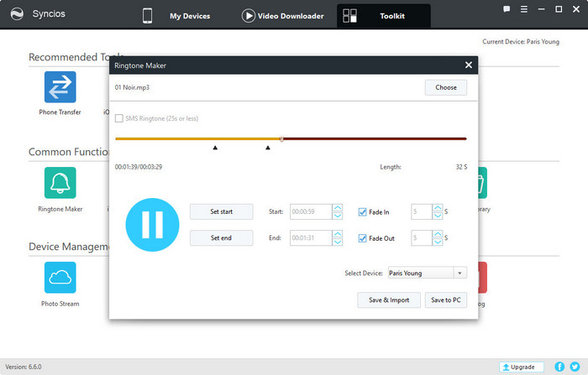
Task: Toggle the Fade Out checkbox
Action: pyautogui.click(x=362, y=238)
